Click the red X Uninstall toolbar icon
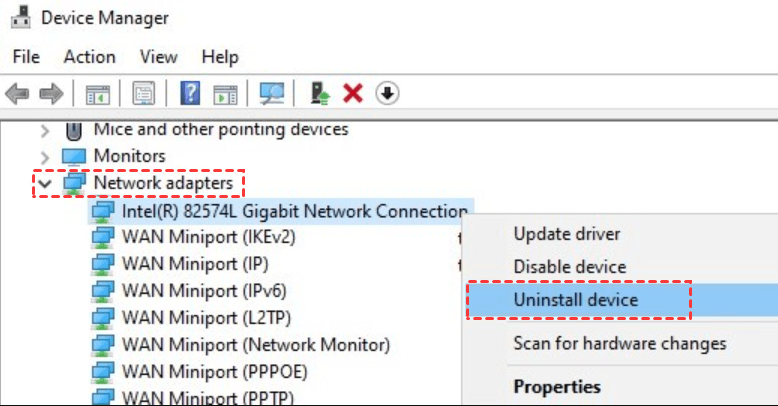 pyautogui.click(x=352, y=94)
